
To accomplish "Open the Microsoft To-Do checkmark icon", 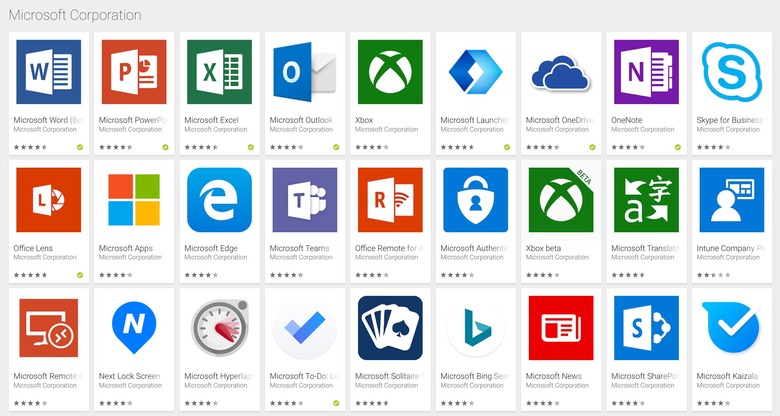I will [x=305, y=327].
